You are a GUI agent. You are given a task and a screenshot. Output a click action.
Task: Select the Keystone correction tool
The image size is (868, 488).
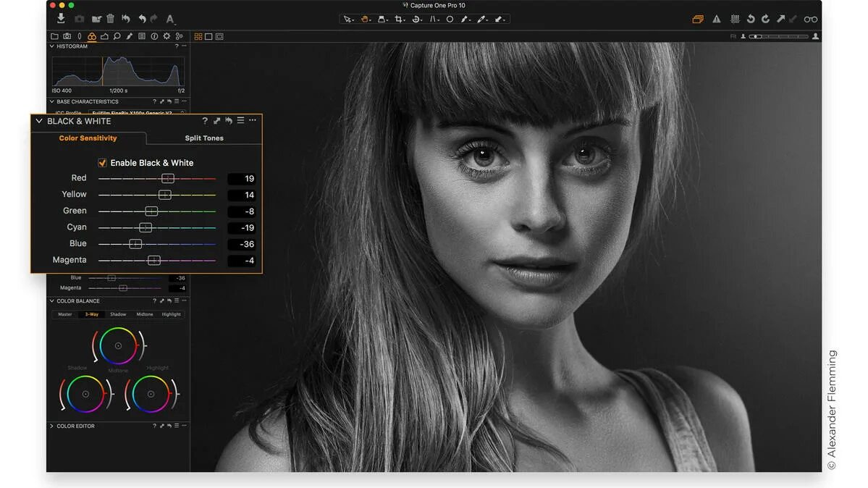point(434,19)
